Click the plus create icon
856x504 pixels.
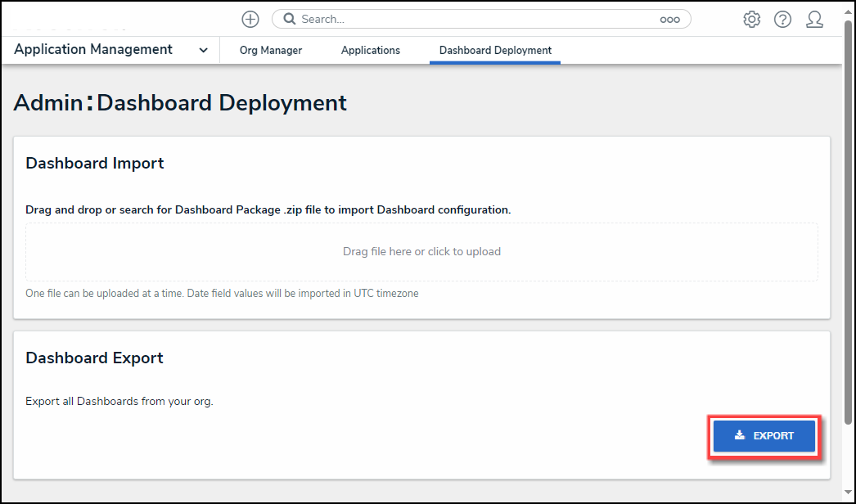250,19
